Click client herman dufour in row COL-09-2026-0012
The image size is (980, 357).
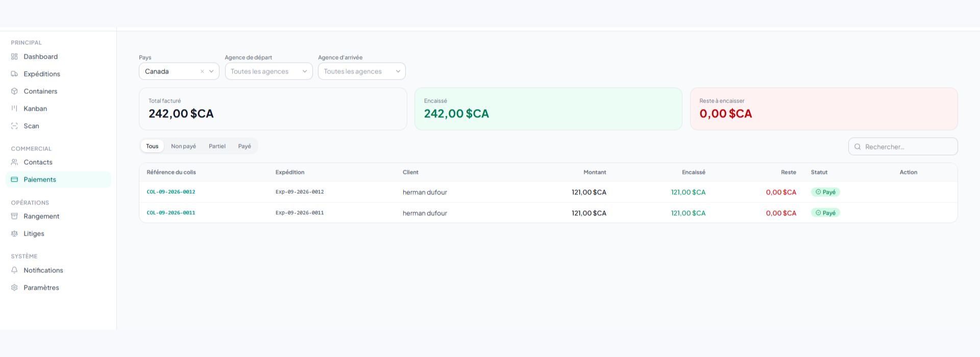[425, 192]
